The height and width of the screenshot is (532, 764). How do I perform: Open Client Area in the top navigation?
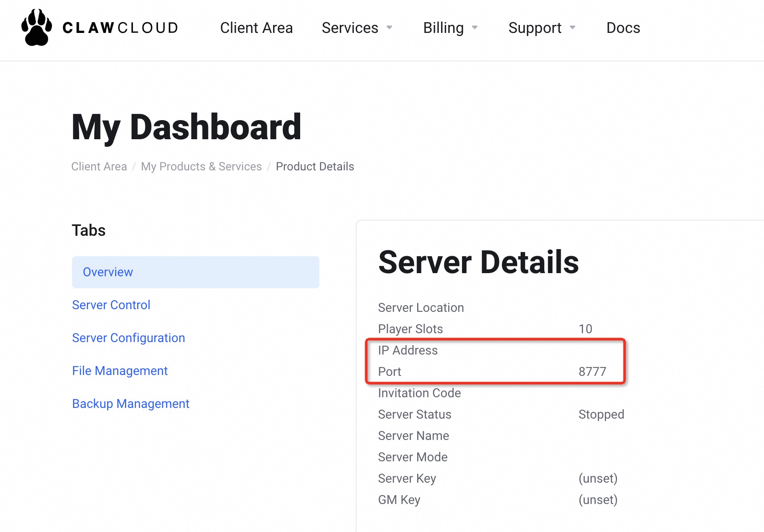point(256,28)
